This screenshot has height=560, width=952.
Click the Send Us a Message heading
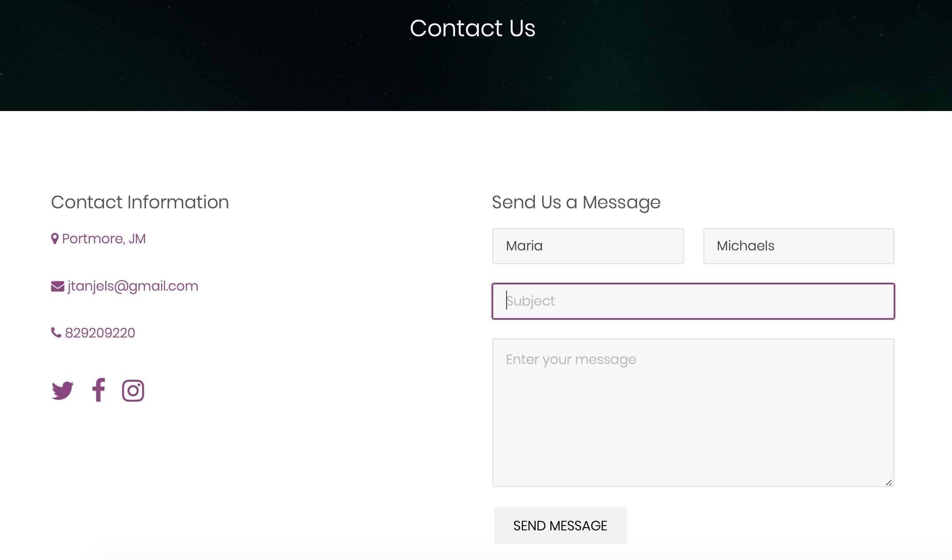(576, 203)
